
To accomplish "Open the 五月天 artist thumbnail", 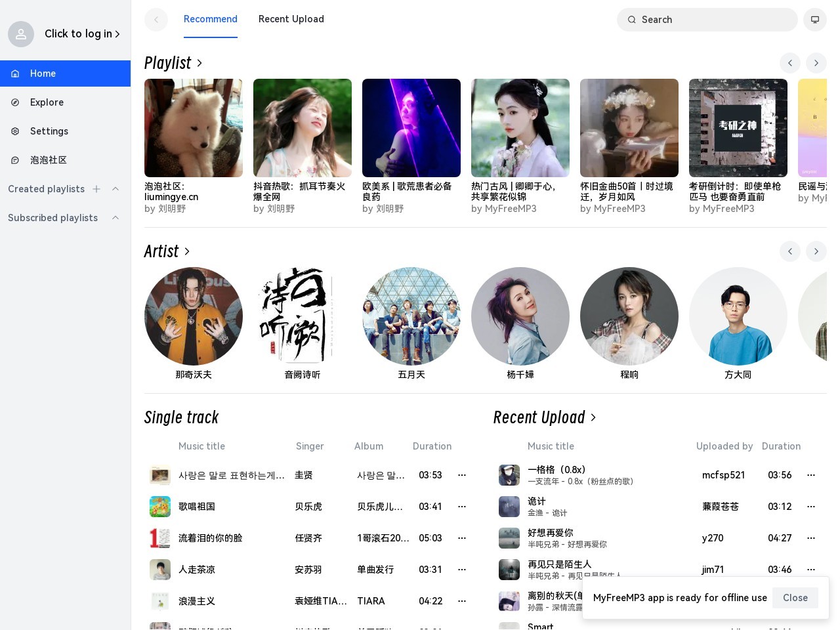I will coord(411,316).
